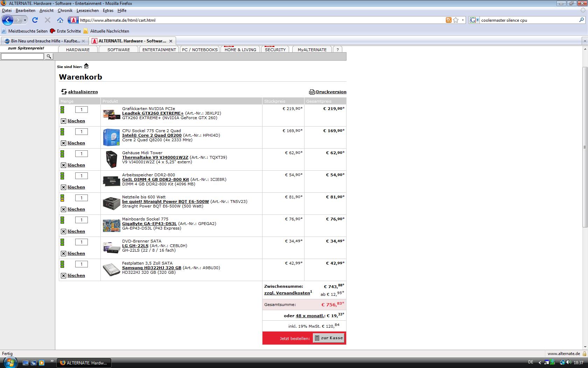Viewport: 588px width, 368px height.
Task: Click the forward navigation arrow
Action: [x=19, y=20]
